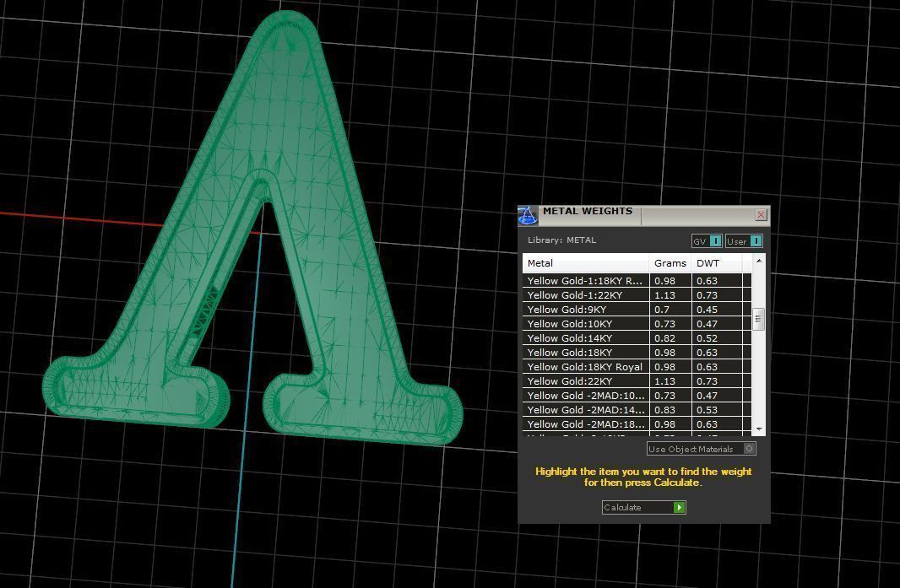900x588 pixels.
Task: Select Yellow Gold-1:22KY row
Action: (637, 295)
